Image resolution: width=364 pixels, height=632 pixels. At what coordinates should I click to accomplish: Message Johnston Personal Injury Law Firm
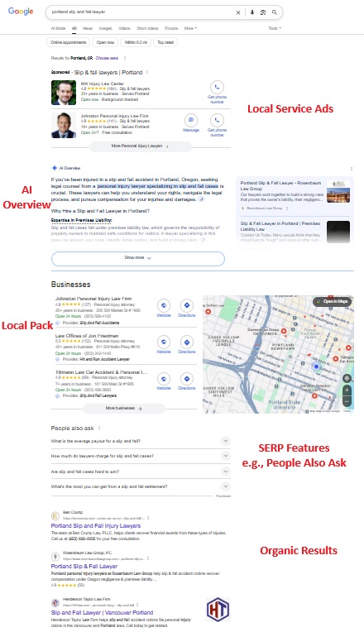point(191,123)
